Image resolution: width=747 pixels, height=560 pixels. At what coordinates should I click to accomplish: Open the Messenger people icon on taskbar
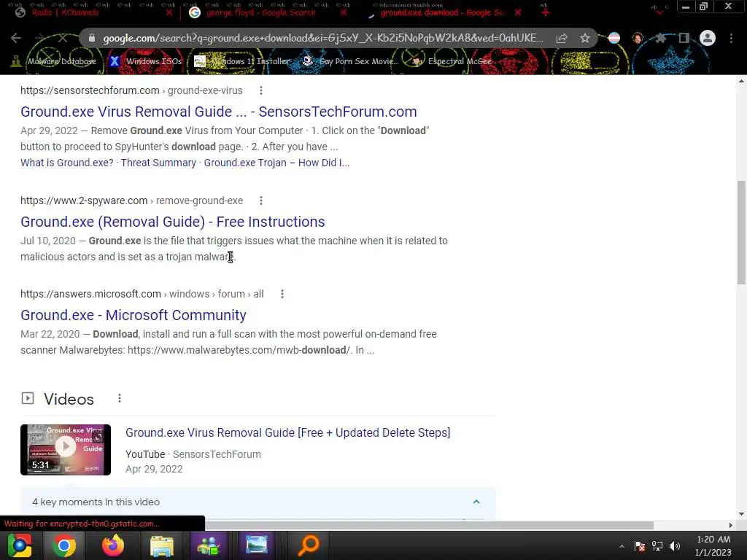coord(209,545)
